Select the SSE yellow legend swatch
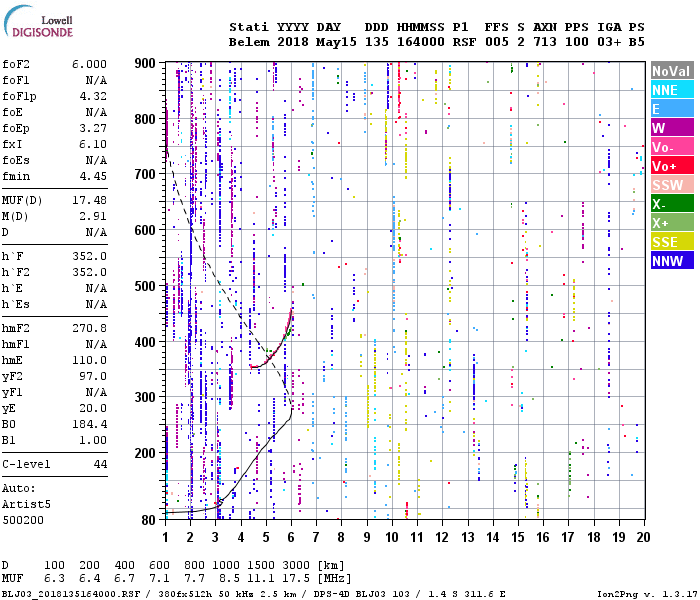700x600 pixels. click(x=672, y=242)
